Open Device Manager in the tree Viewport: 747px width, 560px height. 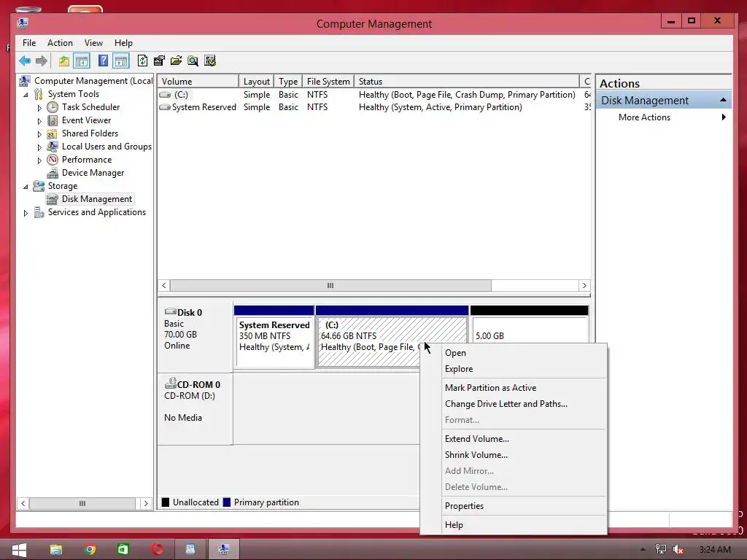tap(93, 173)
